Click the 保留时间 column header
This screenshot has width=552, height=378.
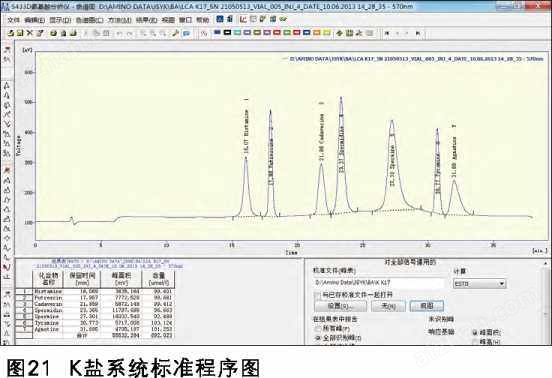(x=82, y=279)
